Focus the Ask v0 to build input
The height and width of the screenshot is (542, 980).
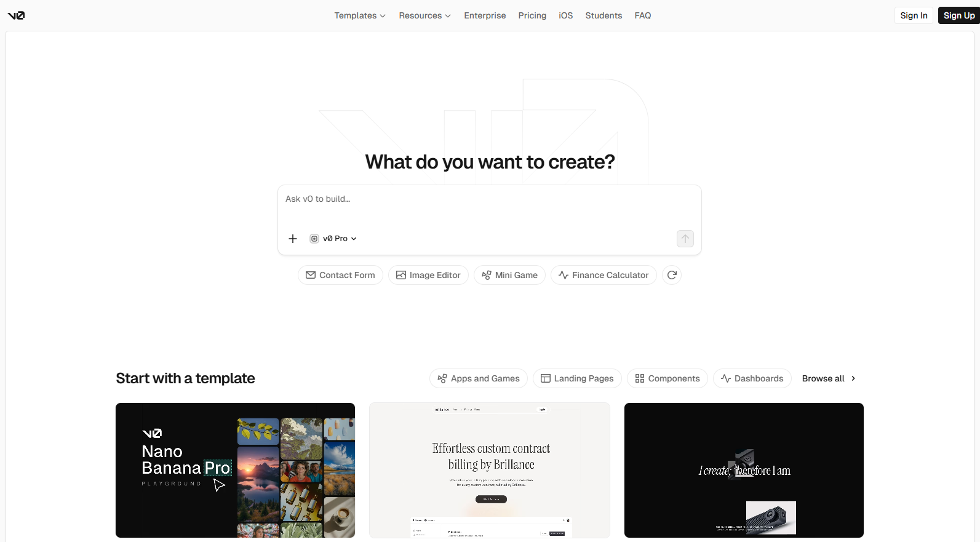[x=489, y=206]
